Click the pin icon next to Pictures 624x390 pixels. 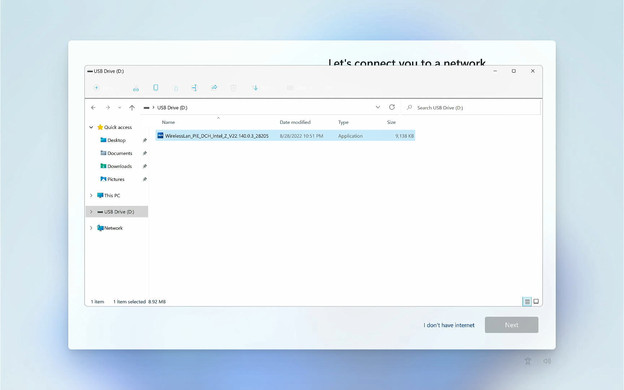144,179
